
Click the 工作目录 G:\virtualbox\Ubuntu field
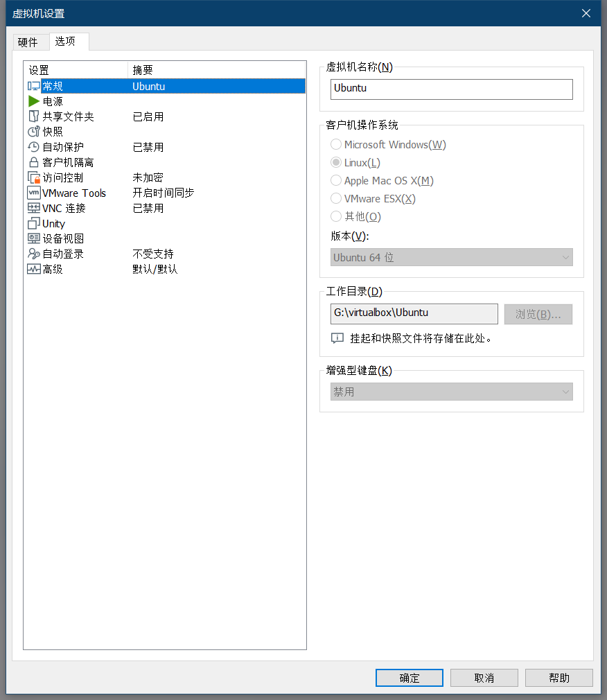point(414,314)
